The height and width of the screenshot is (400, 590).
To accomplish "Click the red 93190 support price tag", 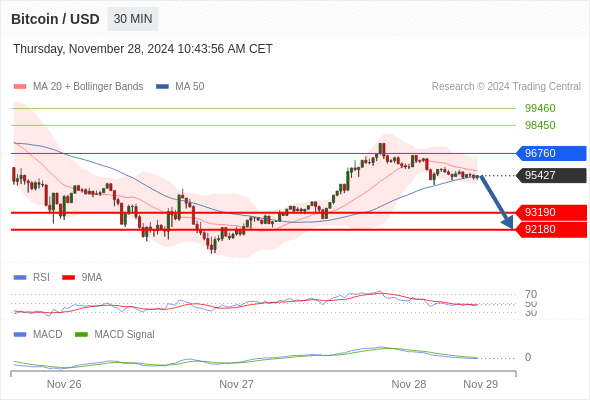I will click(551, 213).
